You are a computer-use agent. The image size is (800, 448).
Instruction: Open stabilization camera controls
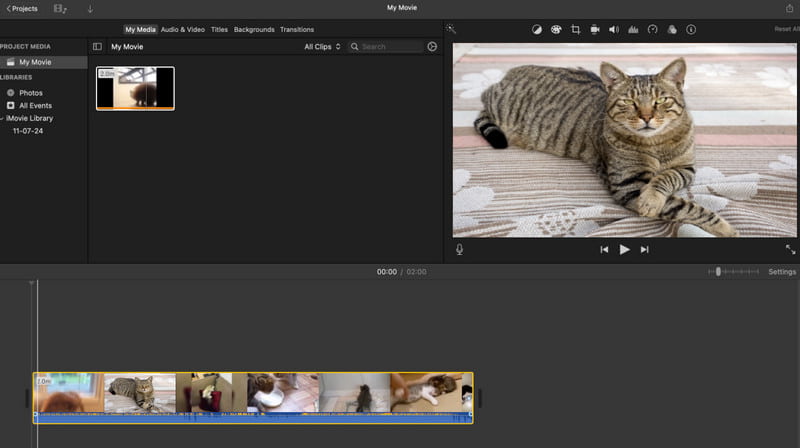[595, 30]
